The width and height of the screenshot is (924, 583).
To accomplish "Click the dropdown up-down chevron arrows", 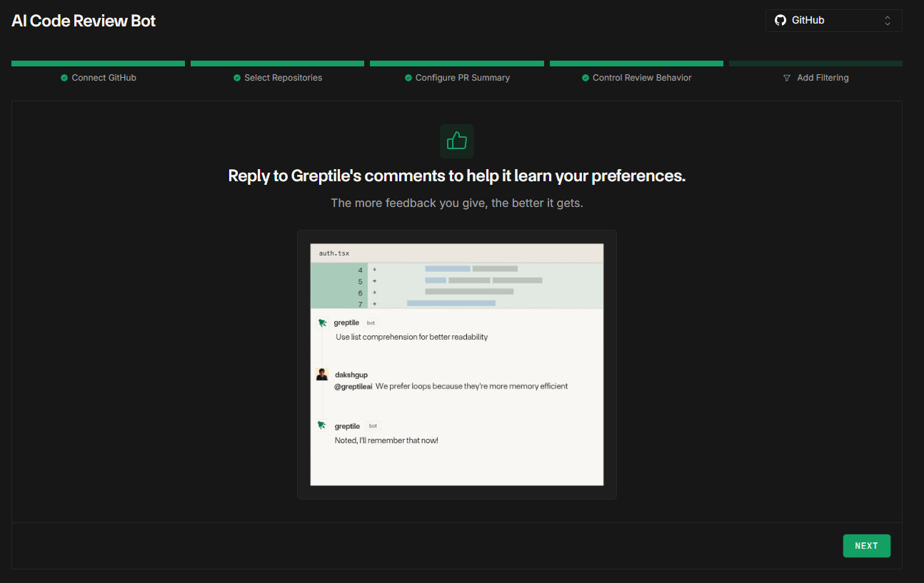I will [x=888, y=21].
